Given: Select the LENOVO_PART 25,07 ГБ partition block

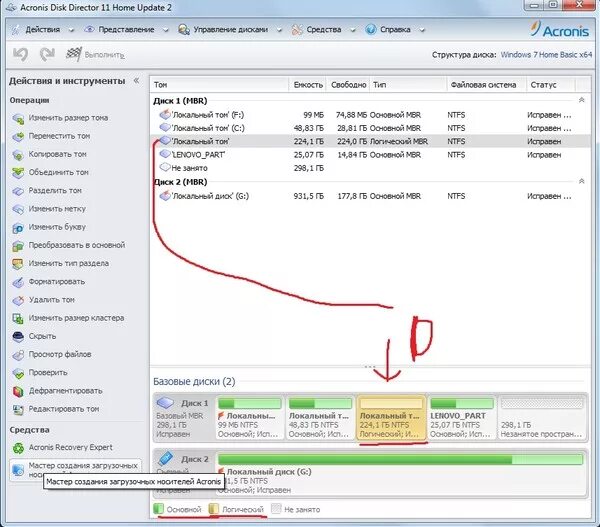Looking at the screenshot, I should [x=462, y=417].
